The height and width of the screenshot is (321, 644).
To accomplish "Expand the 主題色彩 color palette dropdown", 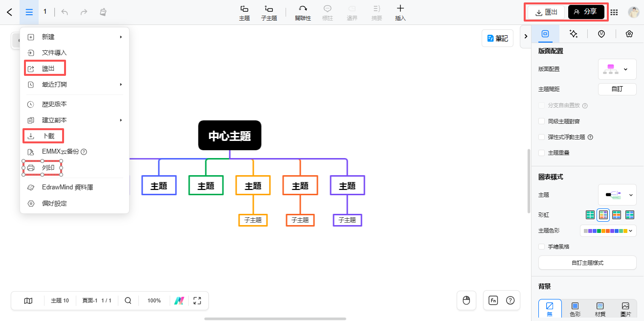I will click(x=608, y=230).
